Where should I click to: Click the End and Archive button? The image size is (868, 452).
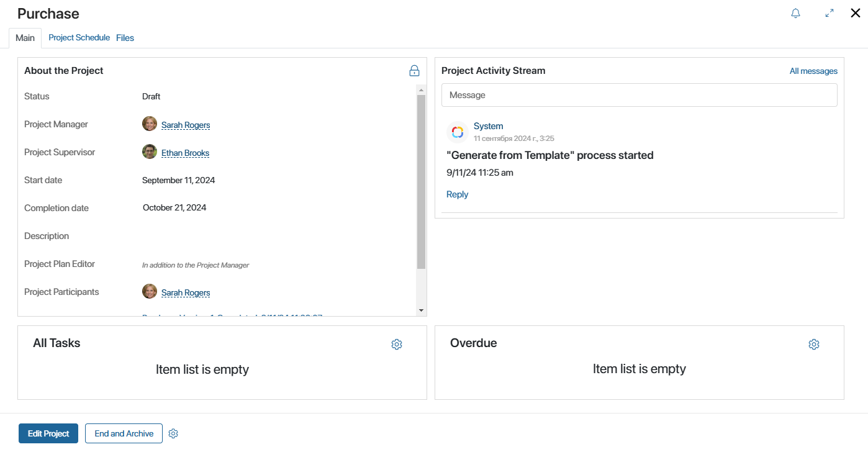point(124,433)
